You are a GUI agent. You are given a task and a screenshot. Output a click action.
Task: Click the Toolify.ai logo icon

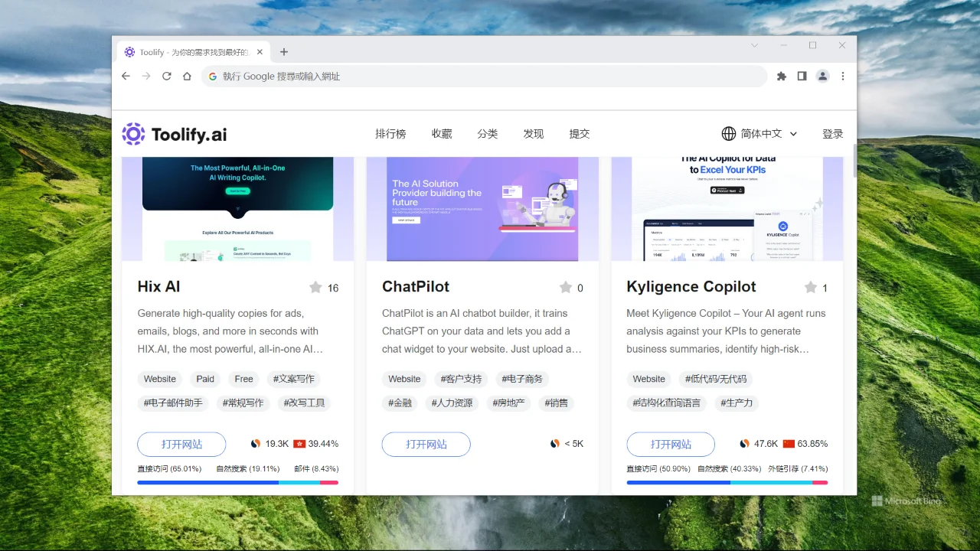click(133, 134)
